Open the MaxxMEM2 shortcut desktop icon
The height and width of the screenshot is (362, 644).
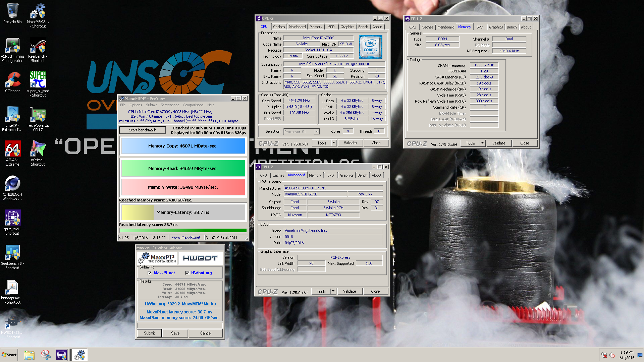38,15
